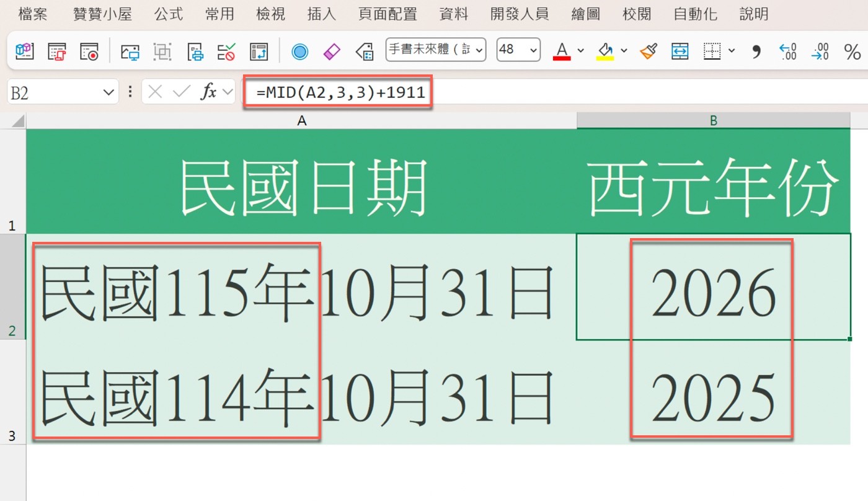Apply percent style format
This screenshot has width=868, height=501.
point(852,51)
